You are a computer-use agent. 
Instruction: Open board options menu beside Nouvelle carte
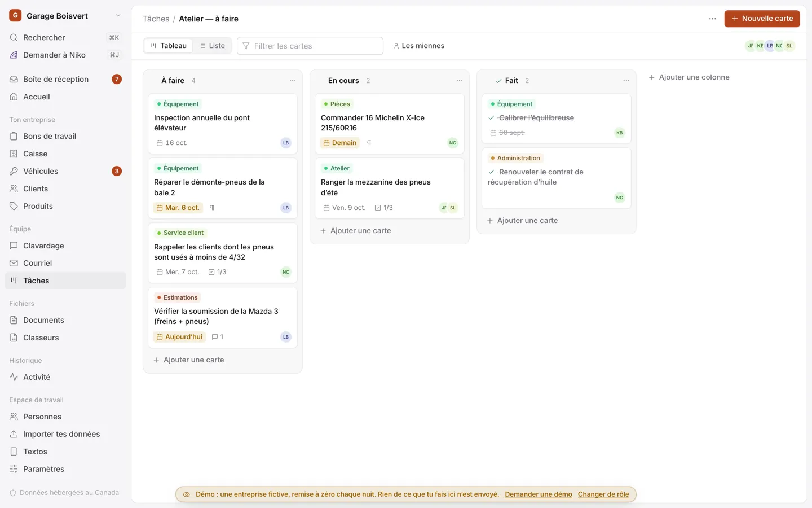click(713, 19)
